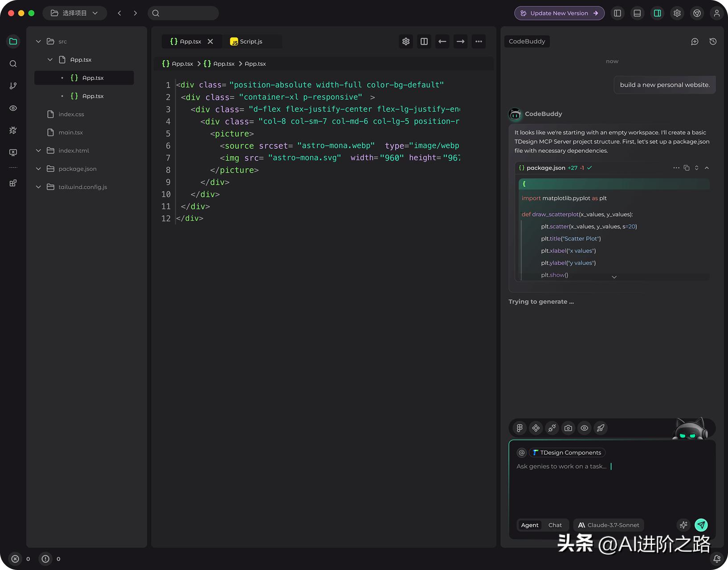Toggle the right panel visibility button
This screenshot has width=728, height=570.
657,13
